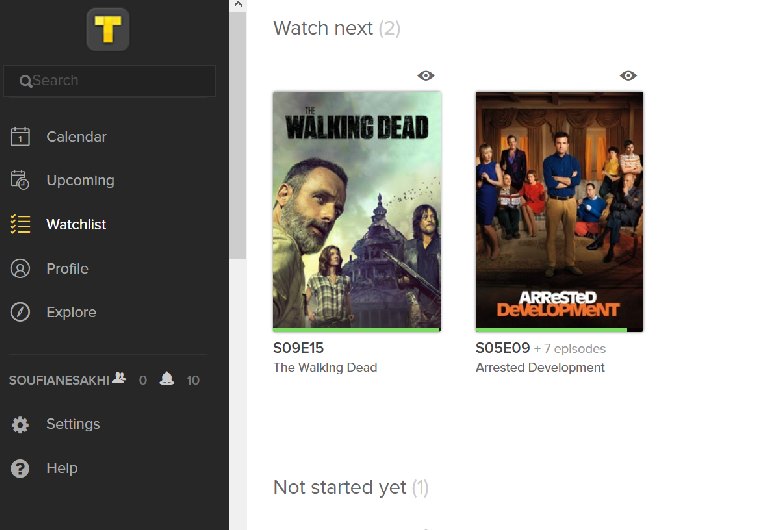Click the 'Watch next (2)' heading

(336, 28)
